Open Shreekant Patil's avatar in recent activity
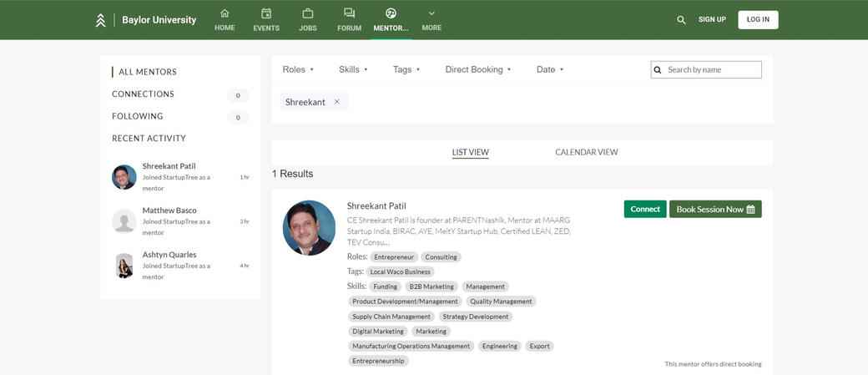868x375 pixels. point(124,177)
